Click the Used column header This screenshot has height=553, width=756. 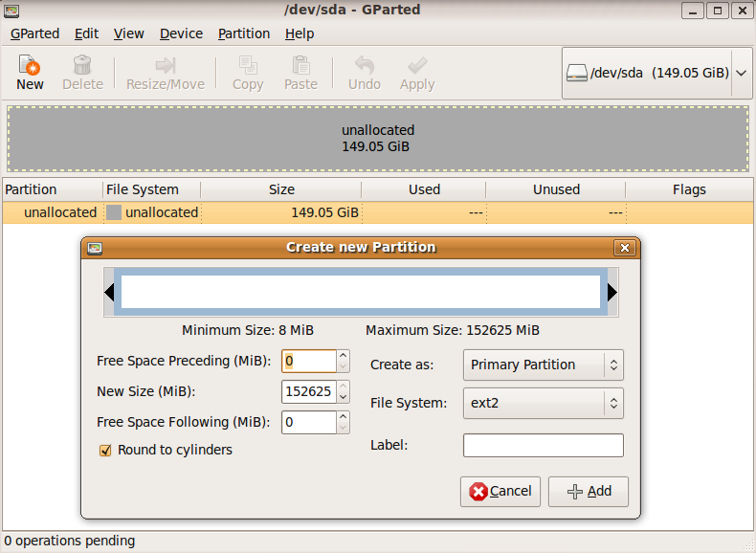pyautogui.click(x=424, y=190)
